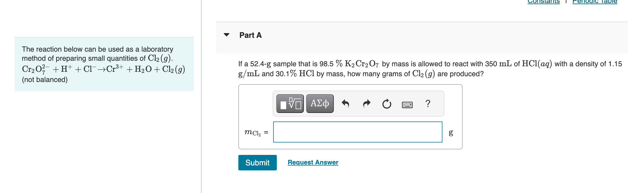Viewport: 644px width, 193px height.
Task: Click the Part A disclosure triangle
Action: [226, 35]
